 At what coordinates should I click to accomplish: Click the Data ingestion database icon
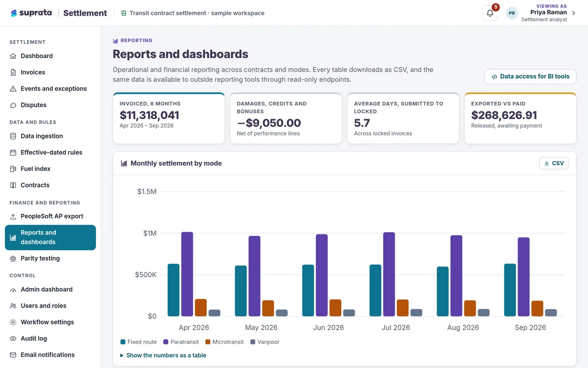13,136
